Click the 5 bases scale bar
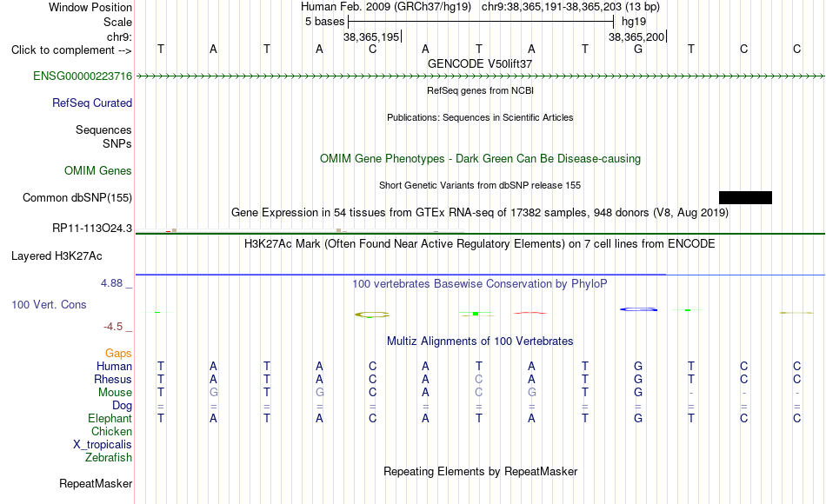This screenshot has height=504, width=826. 481,22
